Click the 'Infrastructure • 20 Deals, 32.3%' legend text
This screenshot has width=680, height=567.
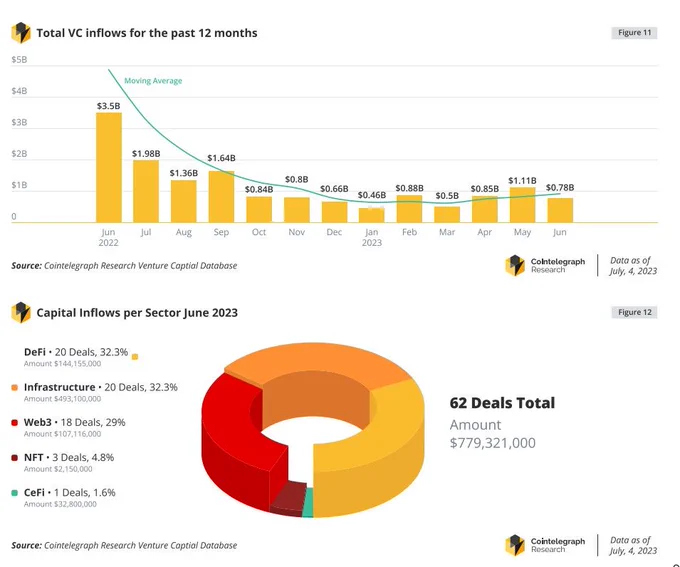point(101,387)
